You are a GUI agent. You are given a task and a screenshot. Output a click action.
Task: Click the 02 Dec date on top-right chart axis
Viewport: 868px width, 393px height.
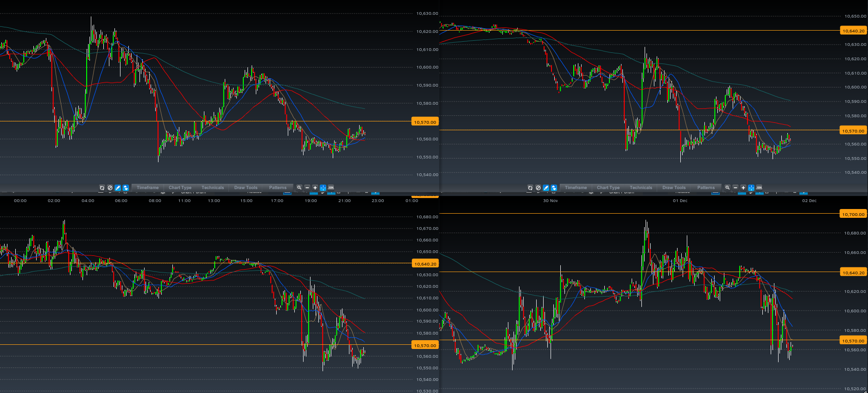[x=810, y=201]
